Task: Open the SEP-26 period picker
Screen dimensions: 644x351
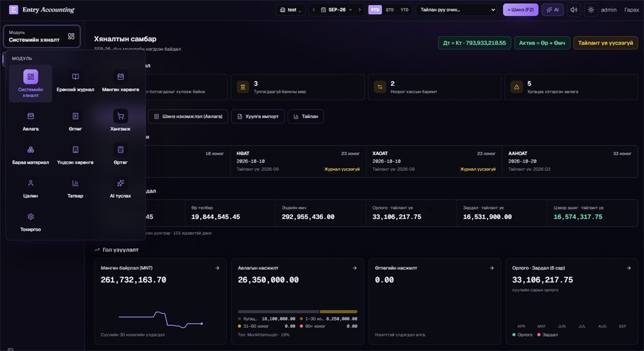Action: 337,10
